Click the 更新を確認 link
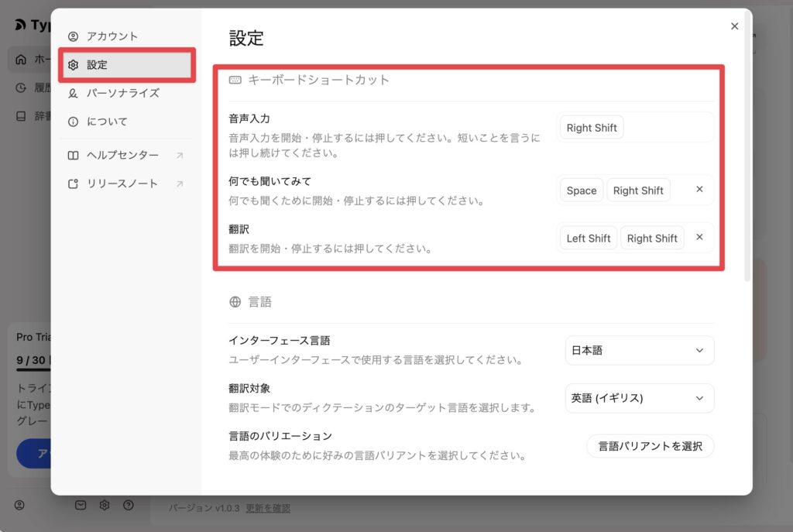Screen dimensions: 793x532 [x=268, y=508]
